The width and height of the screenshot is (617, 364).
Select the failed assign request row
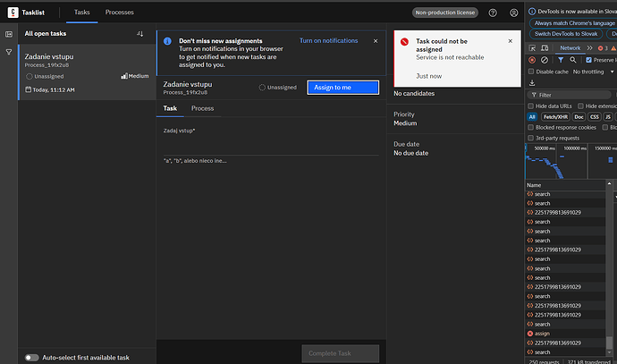(565, 334)
